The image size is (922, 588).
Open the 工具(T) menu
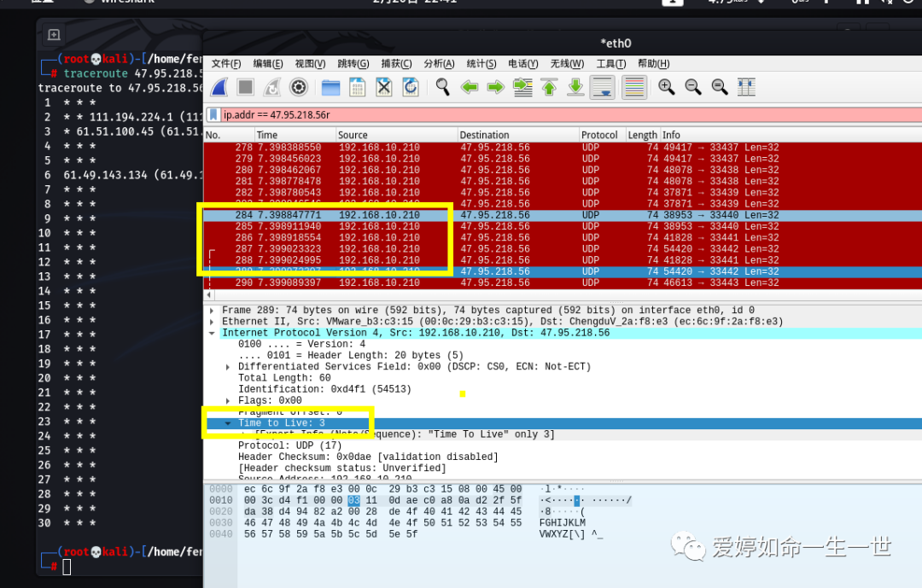click(x=611, y=63)
